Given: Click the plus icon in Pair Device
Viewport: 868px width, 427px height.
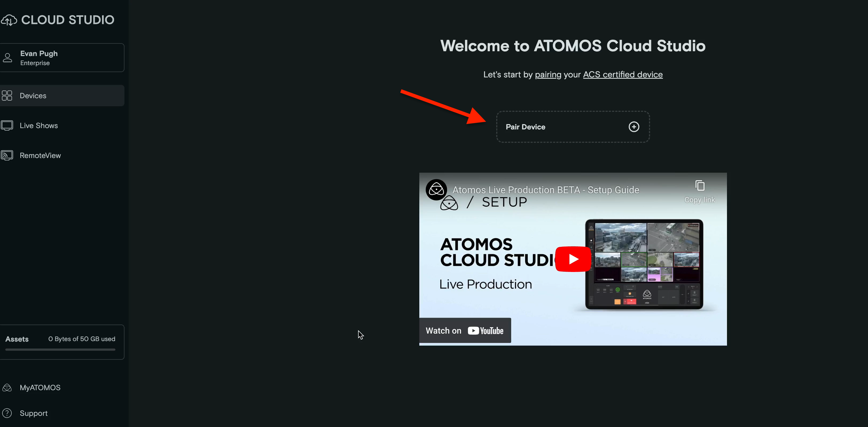Looking at the screenshot, I should coord(634,127).
